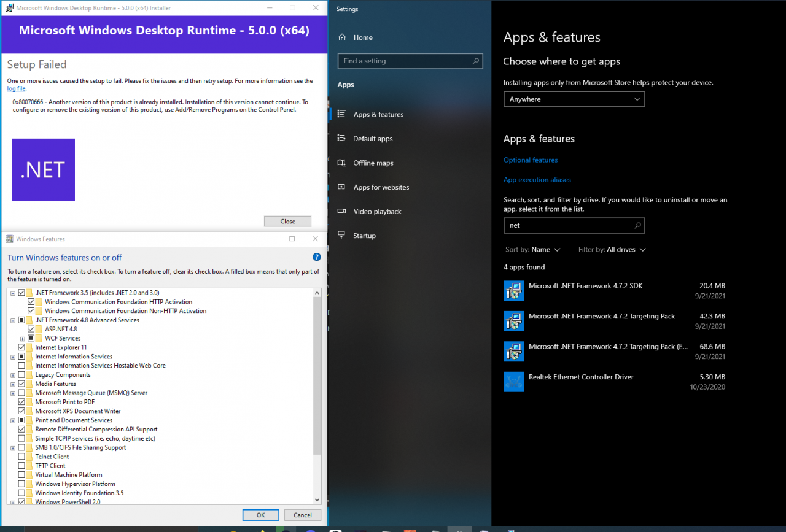Screen dimensions: 786x532
Task: Click the Video playback icon in sidebar
Action: point(342,211)
